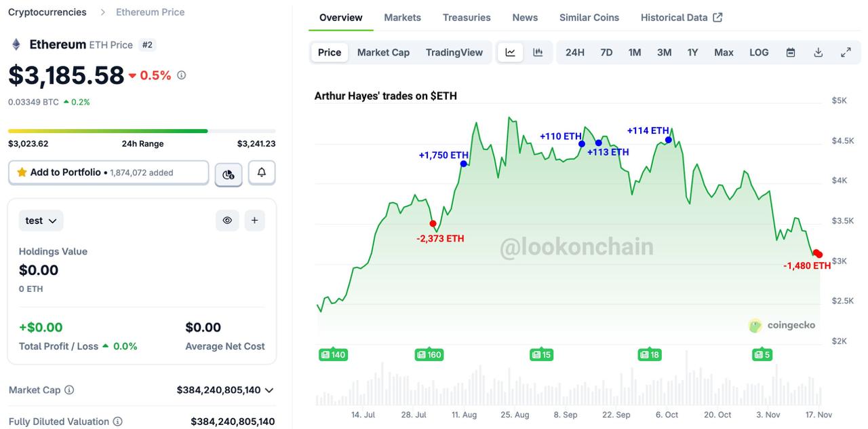868x429 pixels.
Task: Expand the chart to fullscreen
Action: (x=846, y=52)
